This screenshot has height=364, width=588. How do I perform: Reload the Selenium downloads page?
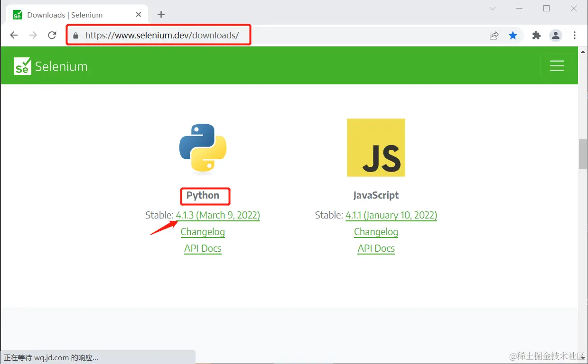click(52, 35)
